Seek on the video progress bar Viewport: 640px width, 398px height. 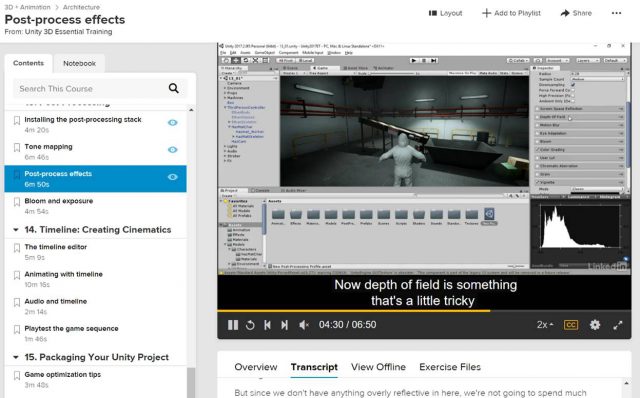tap(424, 311)
